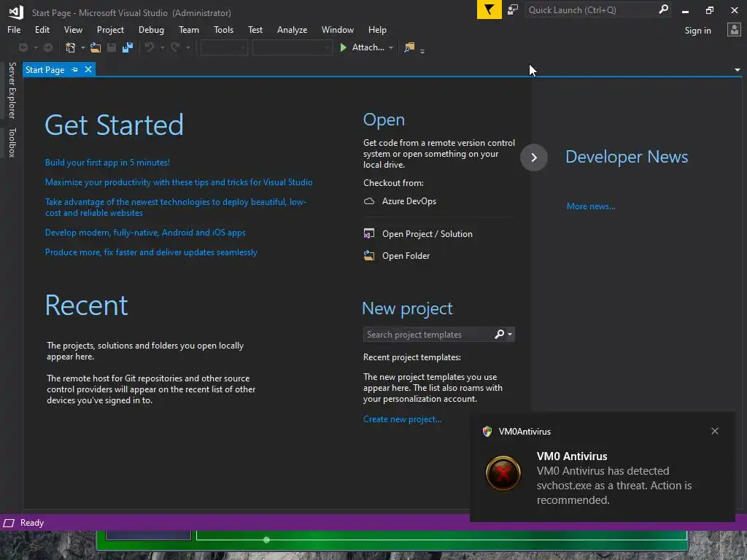
Task: Open 'Produce more, fix faster' link
Action: coord(151,252)
